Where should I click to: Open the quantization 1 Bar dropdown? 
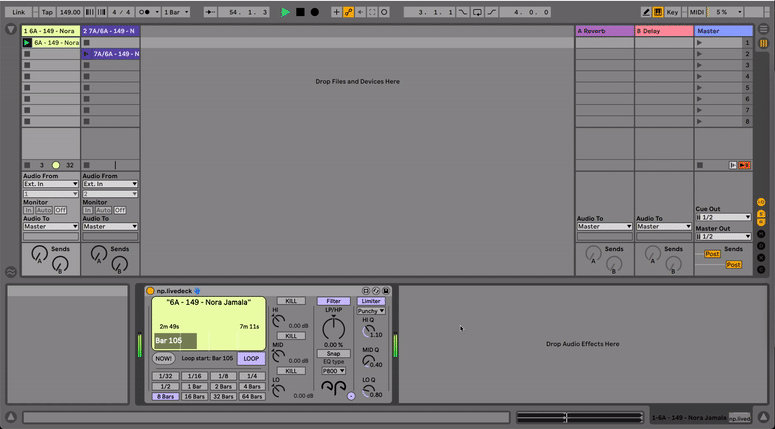(176, 12)
